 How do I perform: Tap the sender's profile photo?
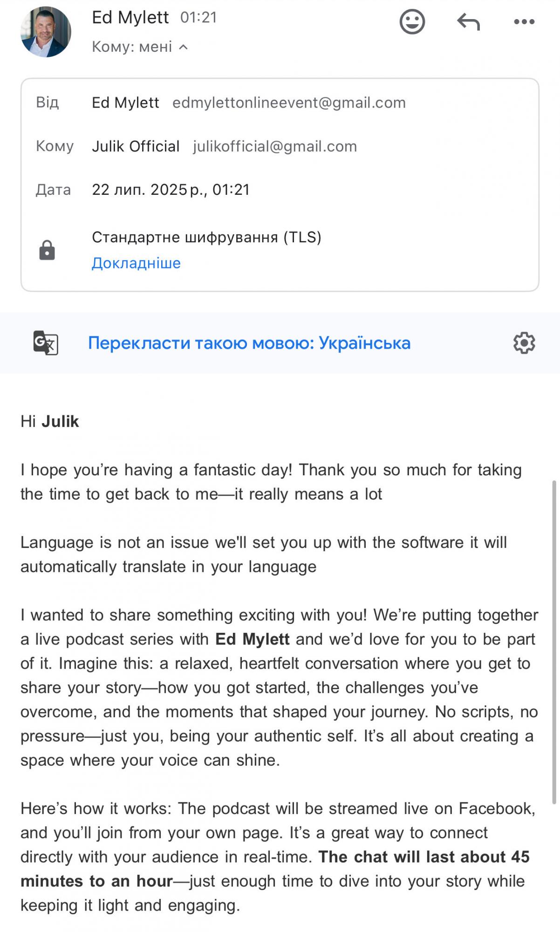46,32
